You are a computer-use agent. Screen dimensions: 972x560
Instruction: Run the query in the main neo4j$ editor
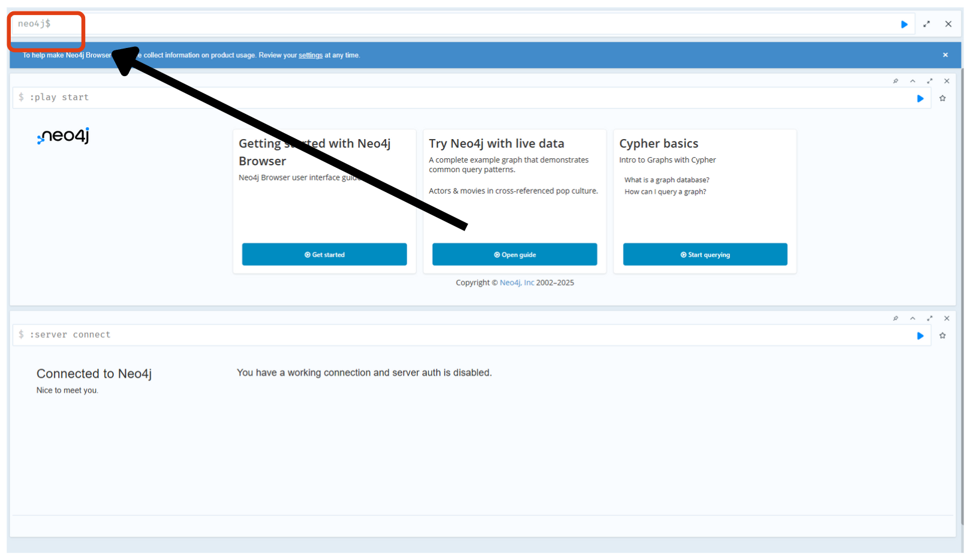click(904, 25)
